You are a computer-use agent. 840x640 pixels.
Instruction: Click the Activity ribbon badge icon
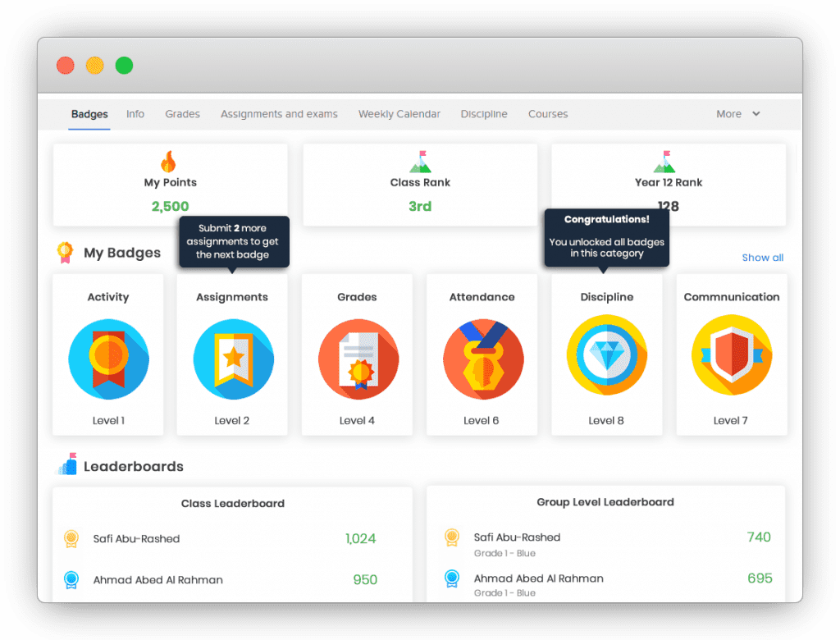coord(108,359)
